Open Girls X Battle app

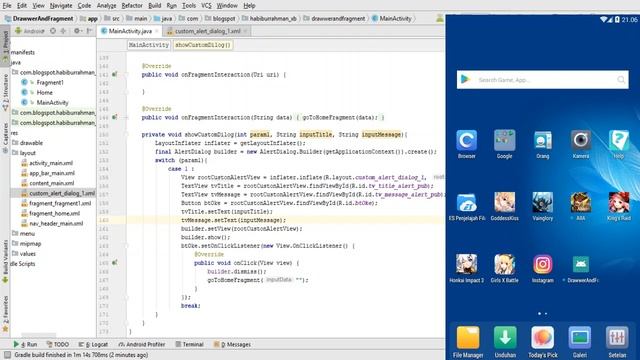tap(504, 264)
